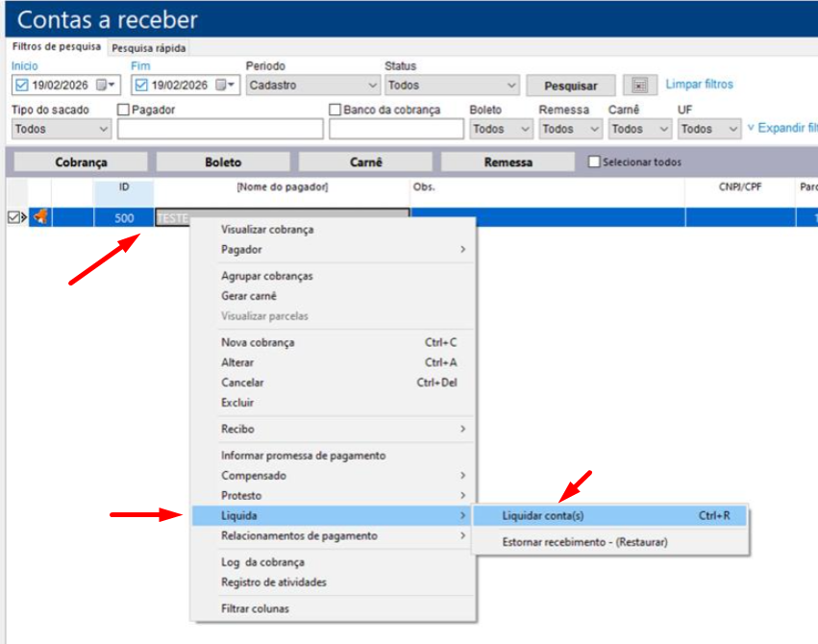
Task: Open the Fim date calendar picker
Action: click(x=224, y=86)
